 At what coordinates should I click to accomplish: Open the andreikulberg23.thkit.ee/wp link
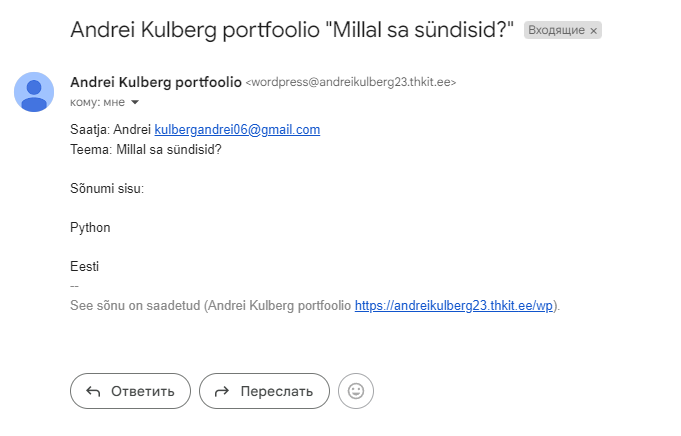coord(456,305)
